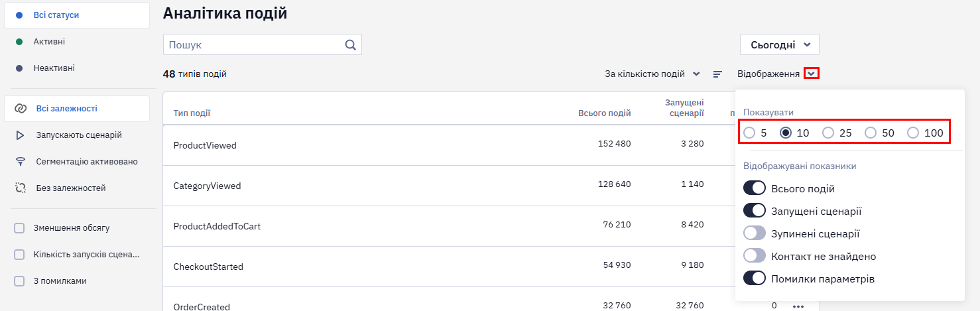Sort by the Всього подій column header
The height and width of the screenshot is (311, 980).
[x=605, y=113]
